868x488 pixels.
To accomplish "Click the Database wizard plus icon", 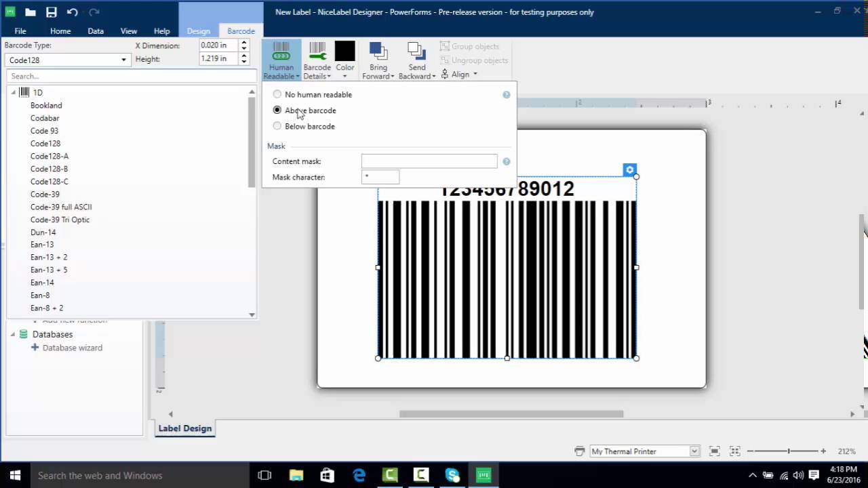I will point(35,347).
